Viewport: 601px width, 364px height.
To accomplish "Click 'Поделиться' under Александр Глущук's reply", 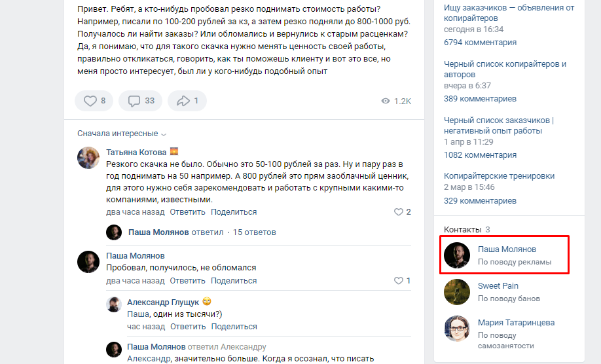I will point(234,326).
